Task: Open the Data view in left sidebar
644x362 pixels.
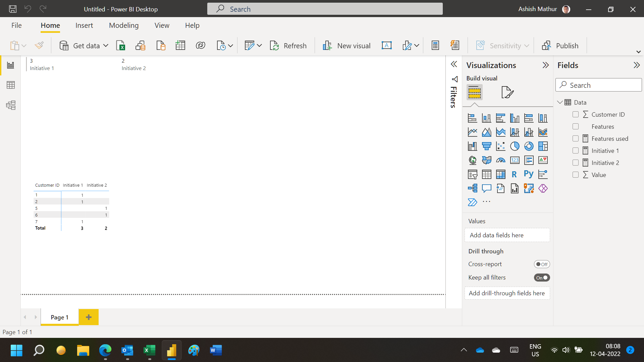Action: [11, 85]
